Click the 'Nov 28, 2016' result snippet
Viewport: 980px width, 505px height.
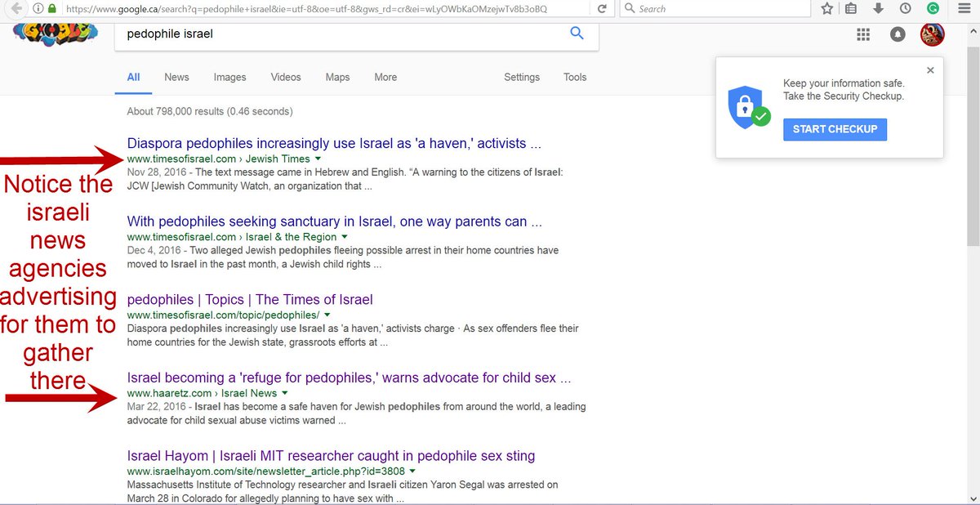tap(345, 179)
